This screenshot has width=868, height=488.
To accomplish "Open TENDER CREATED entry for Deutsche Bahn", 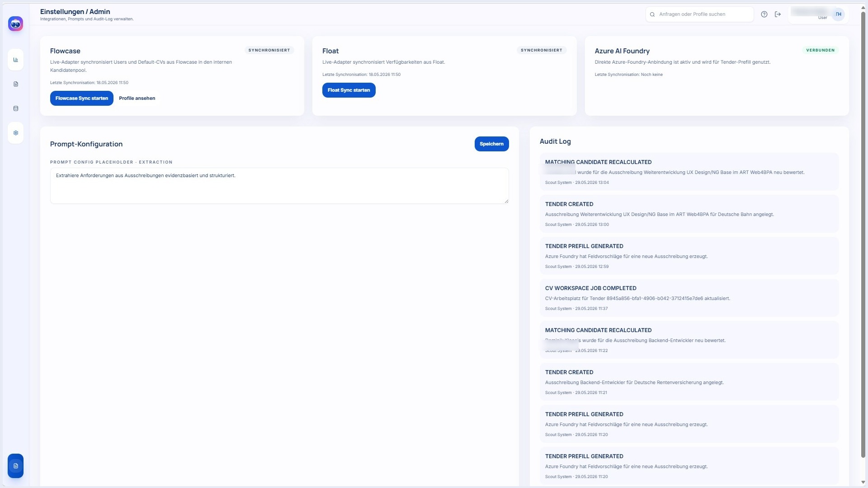I will [689, 214].
